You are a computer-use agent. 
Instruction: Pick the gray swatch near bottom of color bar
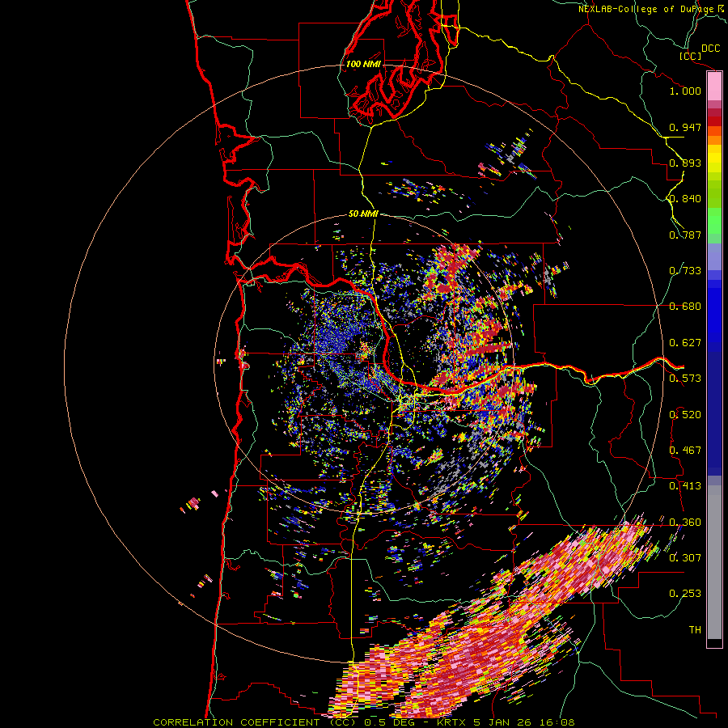(x=714, y=562)
